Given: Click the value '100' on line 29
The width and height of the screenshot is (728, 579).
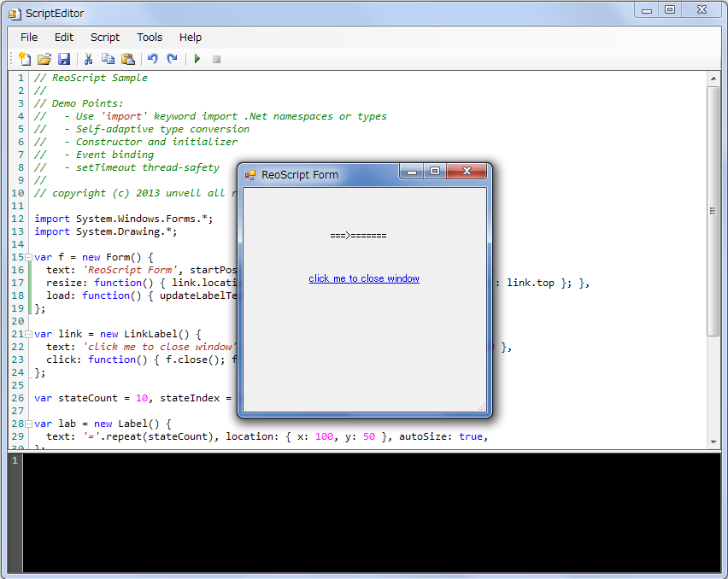Looking at the screenshot, I should [324, 436].
